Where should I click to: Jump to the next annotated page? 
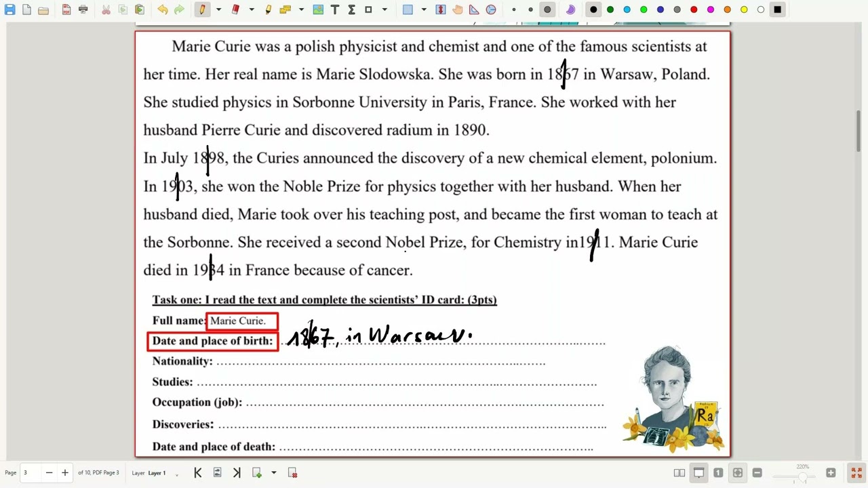click(x=217, y=472)
